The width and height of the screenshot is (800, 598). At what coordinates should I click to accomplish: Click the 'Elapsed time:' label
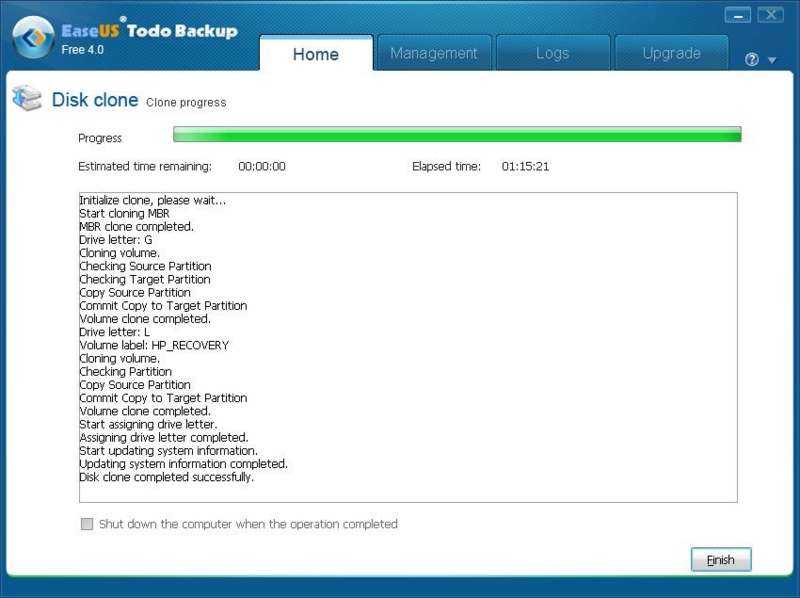(446, 166)
